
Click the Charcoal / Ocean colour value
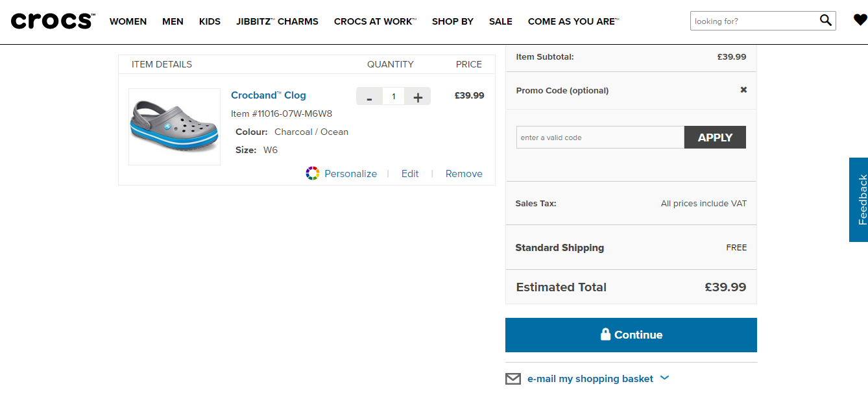[x=311, y=132]
